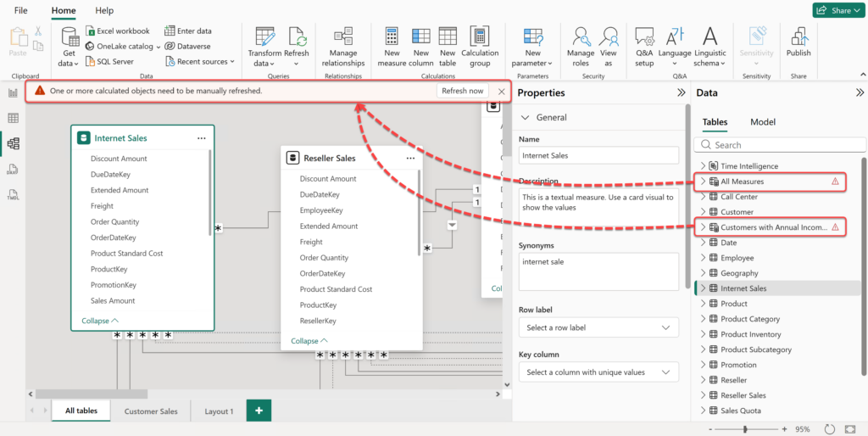Adjust the zoom slider handle
Viewport: 868px width, 436px height.
coord(746,429)
